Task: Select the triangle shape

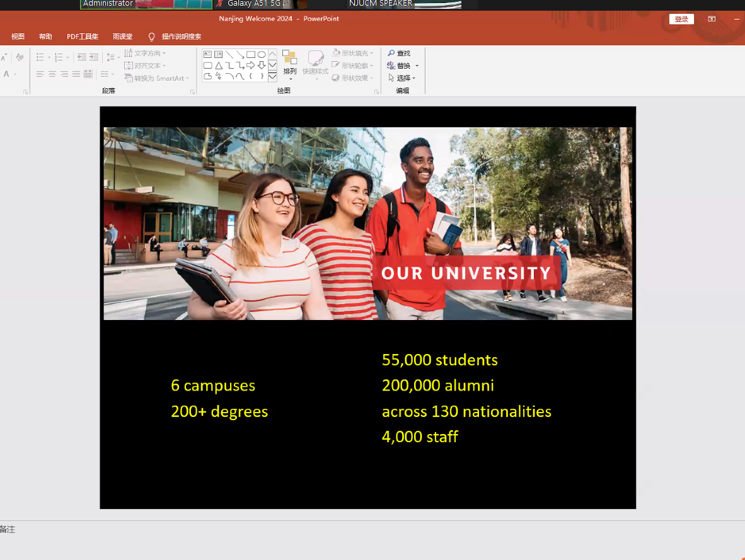Action: [219, 65]
